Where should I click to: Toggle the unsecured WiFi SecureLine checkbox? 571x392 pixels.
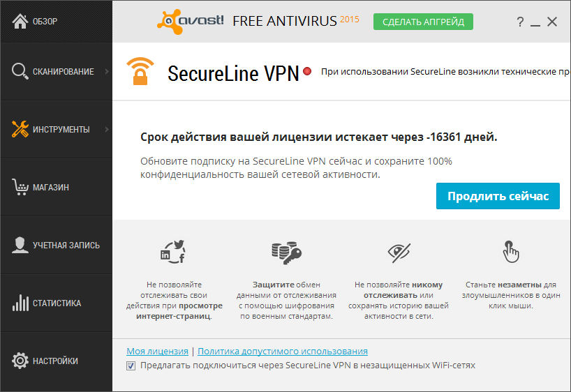[131, 365]
